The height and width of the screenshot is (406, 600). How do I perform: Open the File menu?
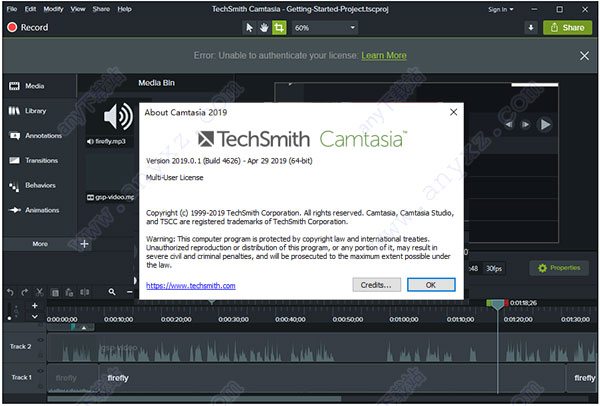click(12, 9)
